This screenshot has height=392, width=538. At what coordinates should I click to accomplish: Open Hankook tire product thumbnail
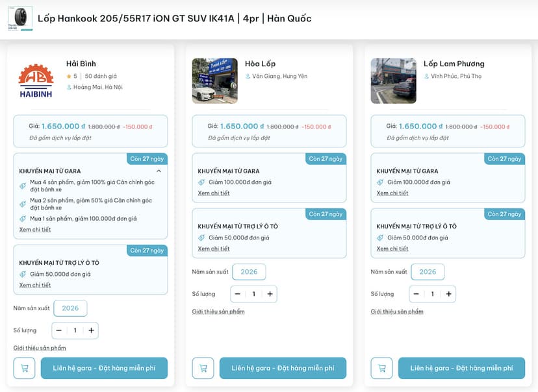21,19
